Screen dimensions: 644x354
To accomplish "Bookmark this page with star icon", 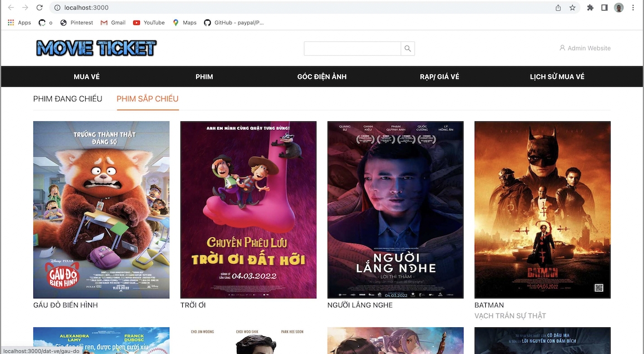I will tap(572, 7).
